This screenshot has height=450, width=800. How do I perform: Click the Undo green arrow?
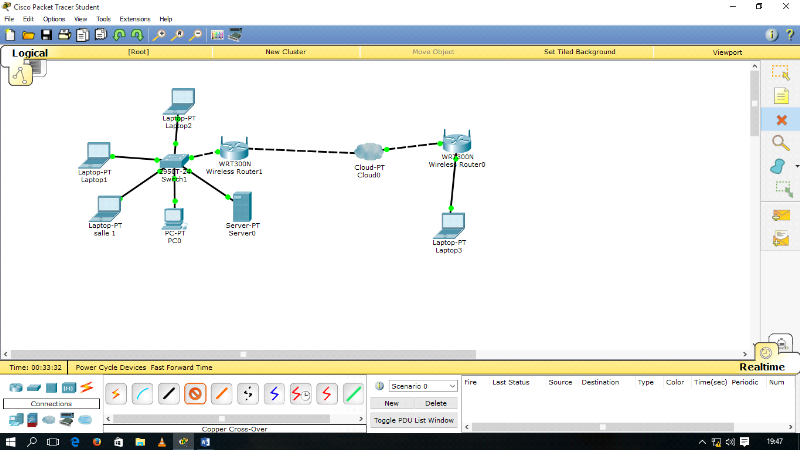119,35
